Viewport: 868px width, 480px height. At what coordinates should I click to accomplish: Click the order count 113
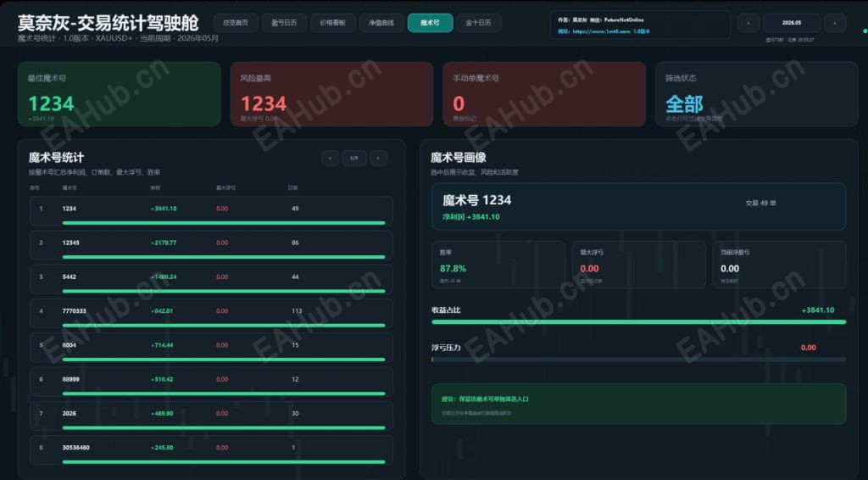pos(297,311)
